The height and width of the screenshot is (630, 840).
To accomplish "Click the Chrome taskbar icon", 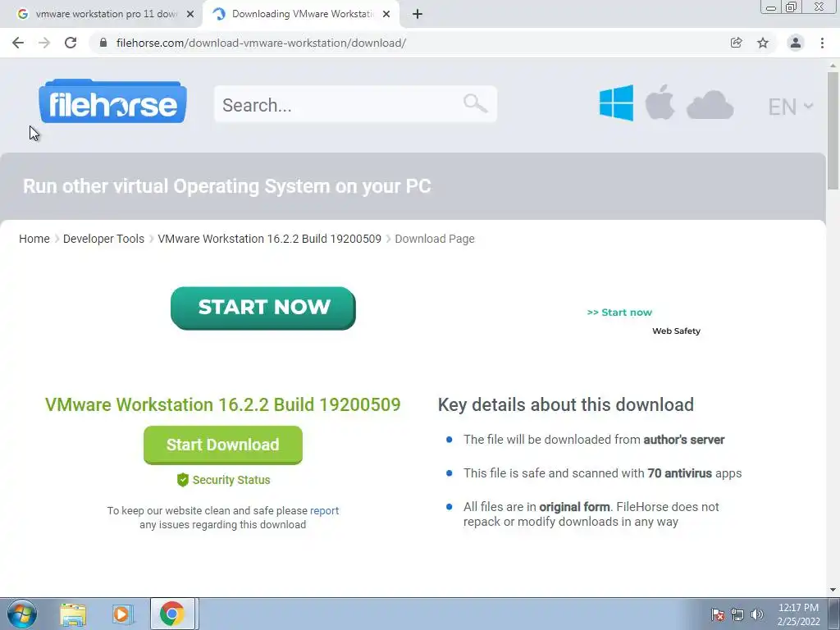I will click(171, 614).
